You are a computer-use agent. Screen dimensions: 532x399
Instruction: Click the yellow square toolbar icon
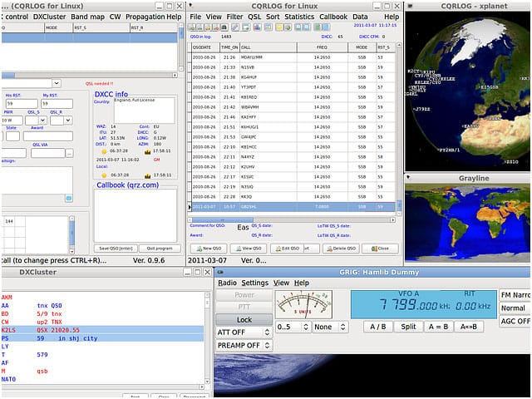pos(279,27)
